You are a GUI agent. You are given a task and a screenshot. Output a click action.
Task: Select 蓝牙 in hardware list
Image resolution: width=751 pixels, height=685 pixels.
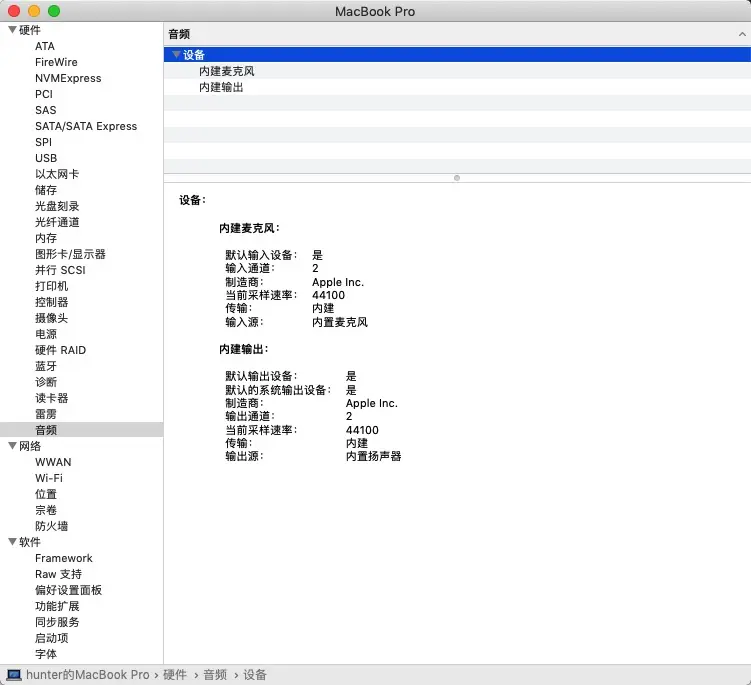(46, 366)
